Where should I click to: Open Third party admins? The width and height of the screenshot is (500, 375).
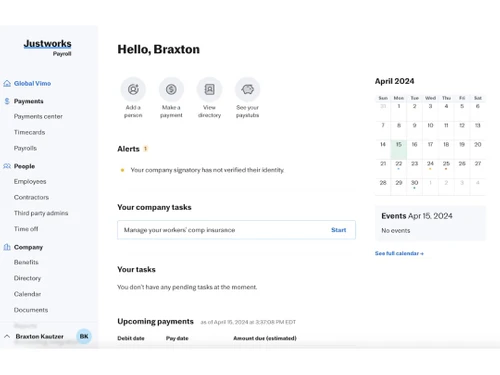point(41,213)
